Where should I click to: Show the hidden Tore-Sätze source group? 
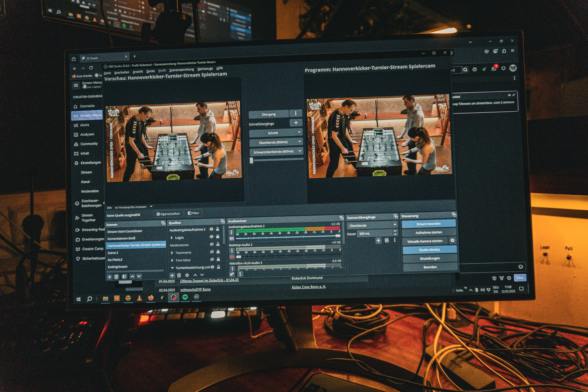pyautogui.click(x=212, y=259)
